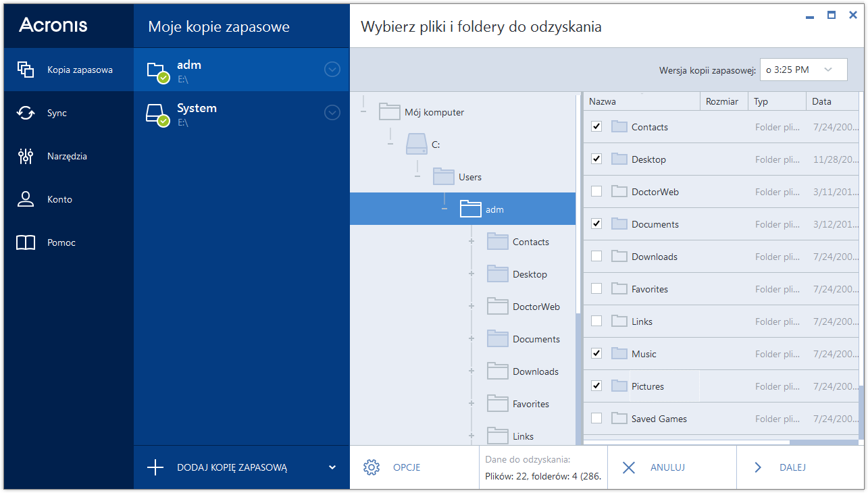Image resolution: width=868 pixels, height=493 pixels.
Task: Click DODAJ KOPIĘ ZAPASOWĄ label
Action: [232, 467]
